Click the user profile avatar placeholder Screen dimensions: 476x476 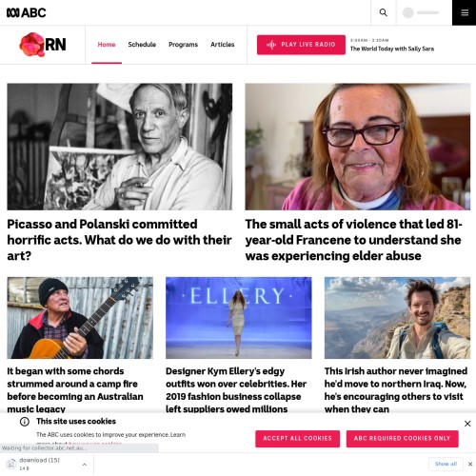tap(408, 12)
